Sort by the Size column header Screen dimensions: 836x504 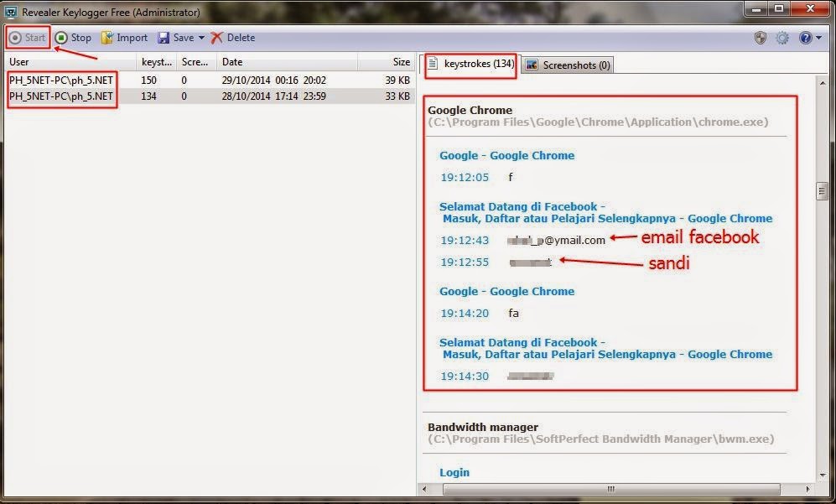tap(386, 62)
